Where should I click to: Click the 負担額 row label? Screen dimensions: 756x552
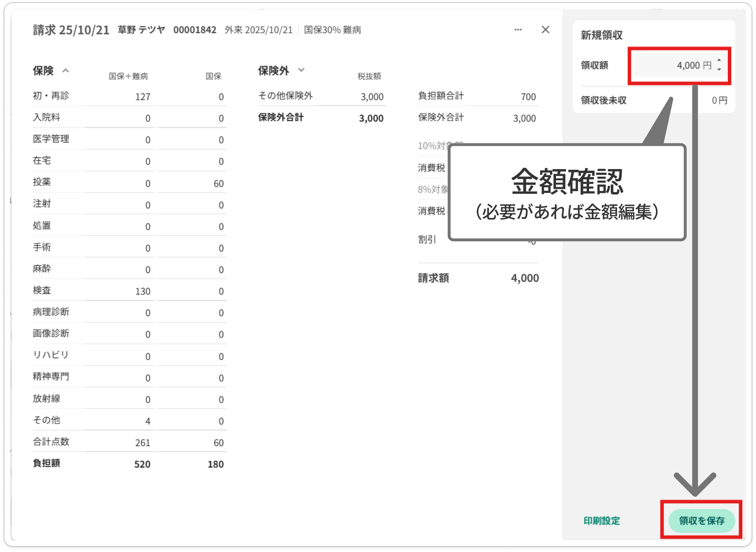(x=46, y=463)
